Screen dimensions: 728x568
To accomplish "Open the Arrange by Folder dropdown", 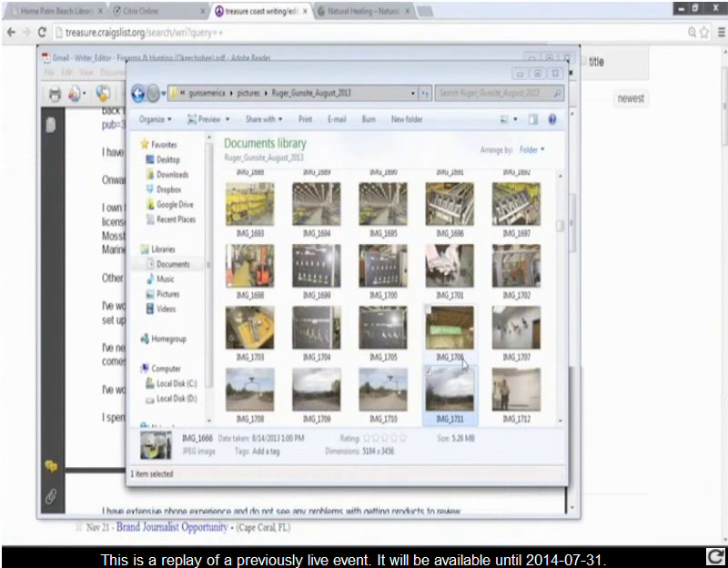I will (532, 149).
